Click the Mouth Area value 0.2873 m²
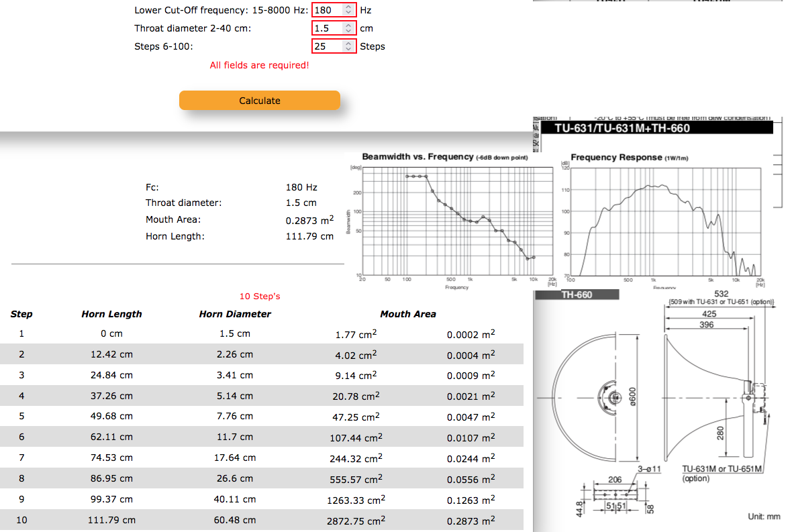Screen dimensions: 790x532 (309, 220)
